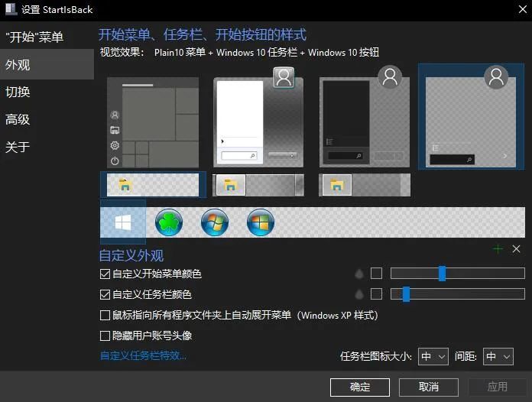This screenshot has height=402, width=532.
Task: Add a custom start button image (plus icon)
Action: click(x=498, y=249)
